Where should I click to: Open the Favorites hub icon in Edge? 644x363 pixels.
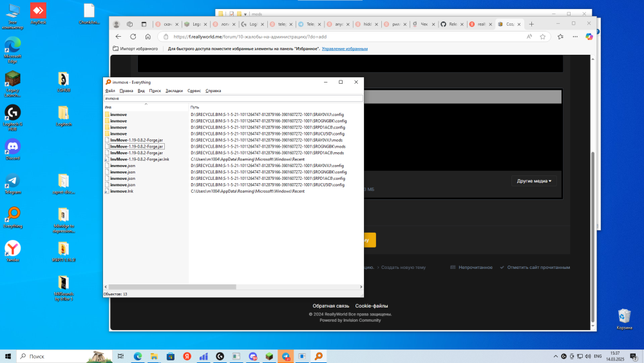click(561, 37)
